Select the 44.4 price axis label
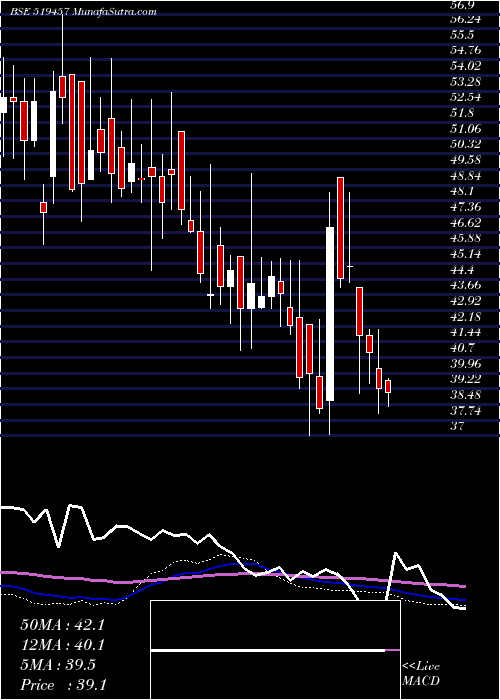 coord(464,270)
